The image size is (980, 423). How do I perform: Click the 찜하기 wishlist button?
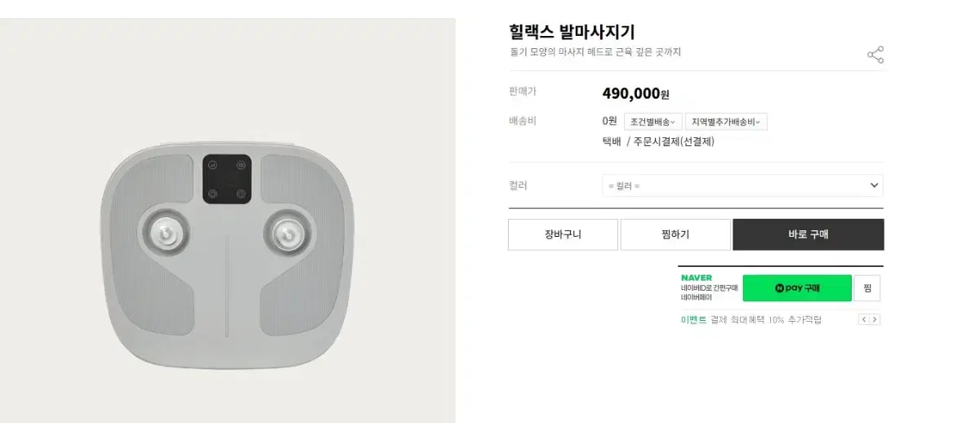(x=675, y=234)
